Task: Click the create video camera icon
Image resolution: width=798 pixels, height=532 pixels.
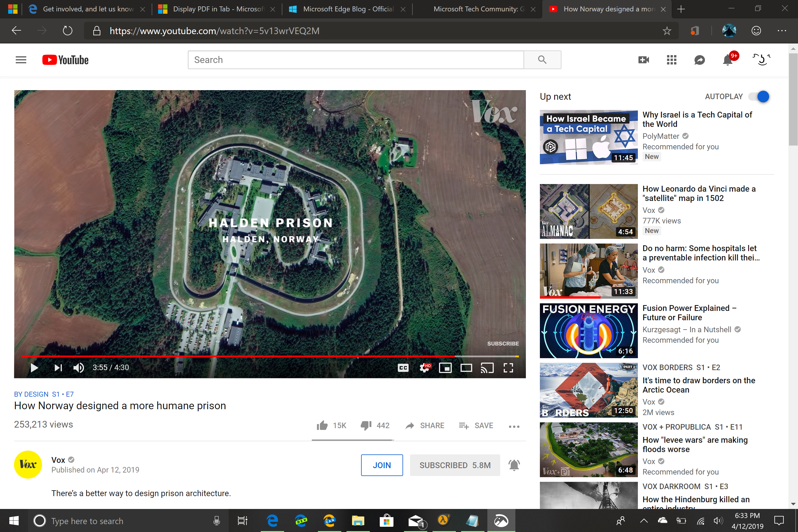Action: (x=643, y=60)
